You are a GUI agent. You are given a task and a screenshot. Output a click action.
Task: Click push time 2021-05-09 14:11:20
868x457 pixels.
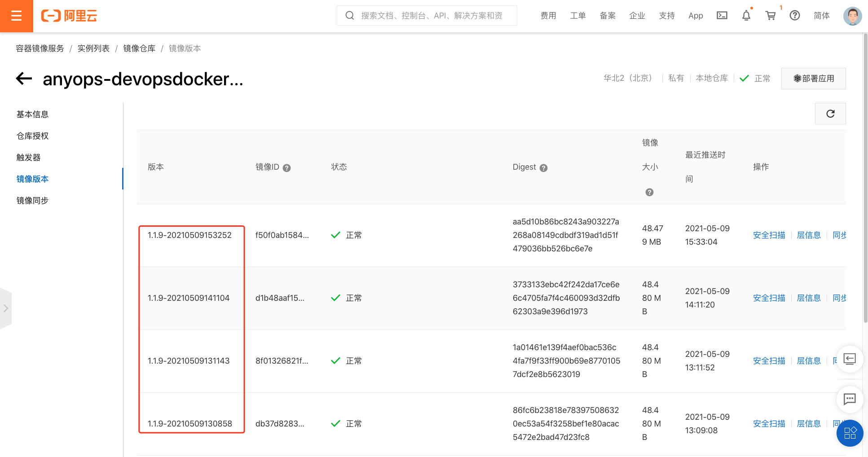(707, 298)
